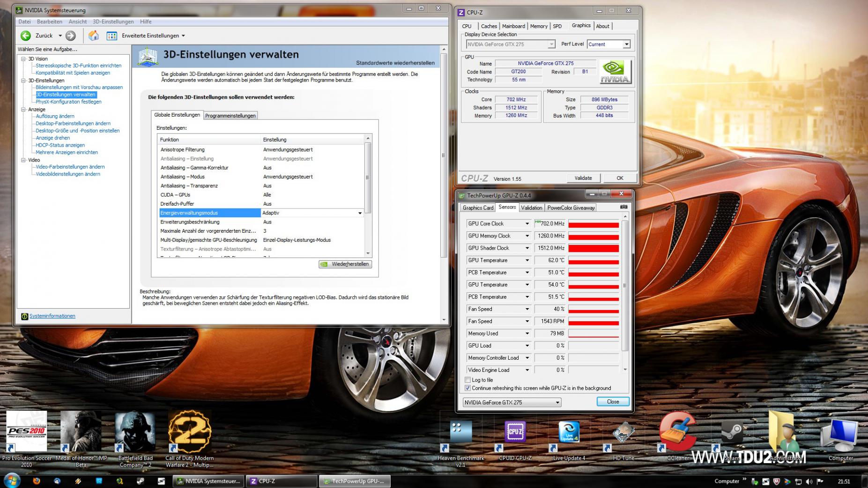
Task: Click the grid view icon beside Erweiterte Einstellungen
Action: tap(111, 36)
